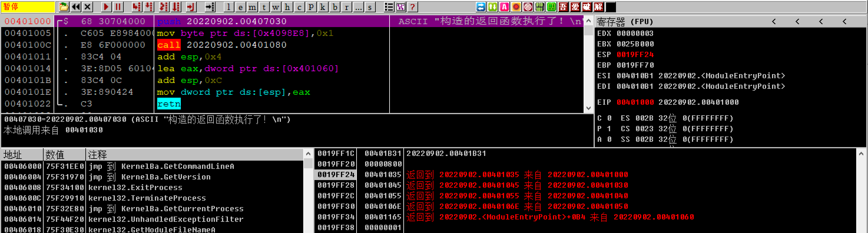
Task: Click disassembly pane scroll-up arrow
Action: click(588, 21)
